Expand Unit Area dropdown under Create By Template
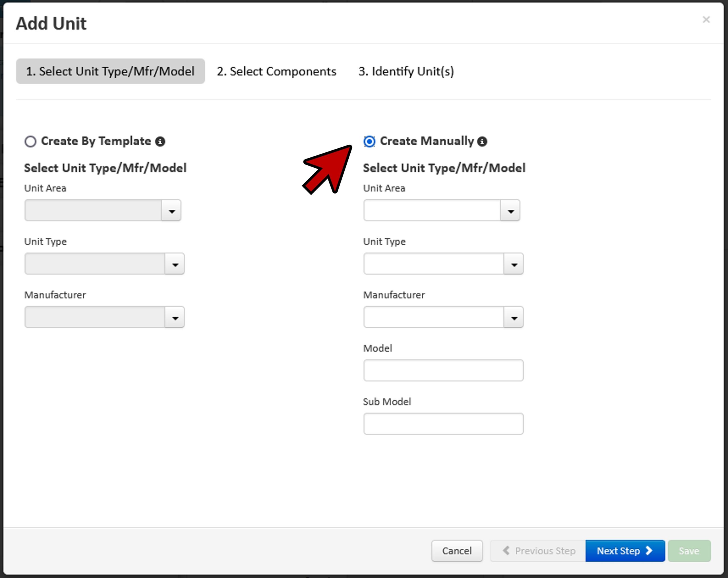 pos(171,211)
